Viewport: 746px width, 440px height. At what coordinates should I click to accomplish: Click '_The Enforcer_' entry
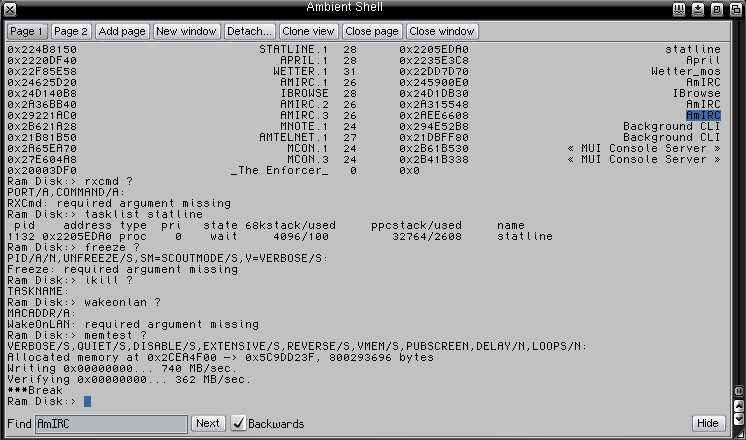point(280,170)
